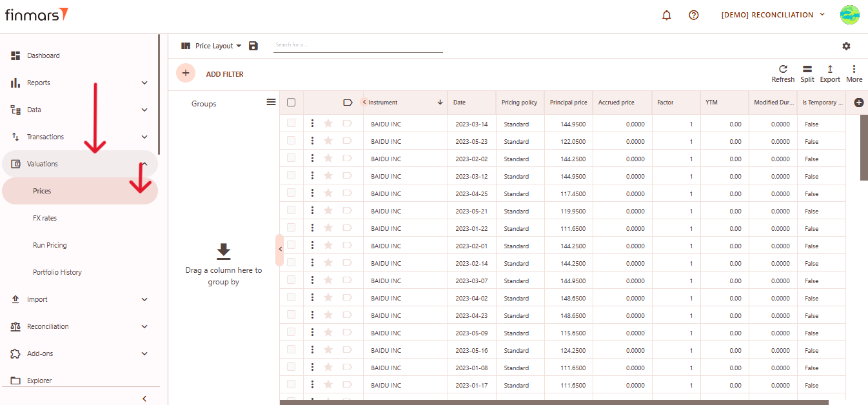The width and height of the screenshot is (868, 405).
Task: Click the label icon on 2023-02-02 row
Action: pos(347,159)
